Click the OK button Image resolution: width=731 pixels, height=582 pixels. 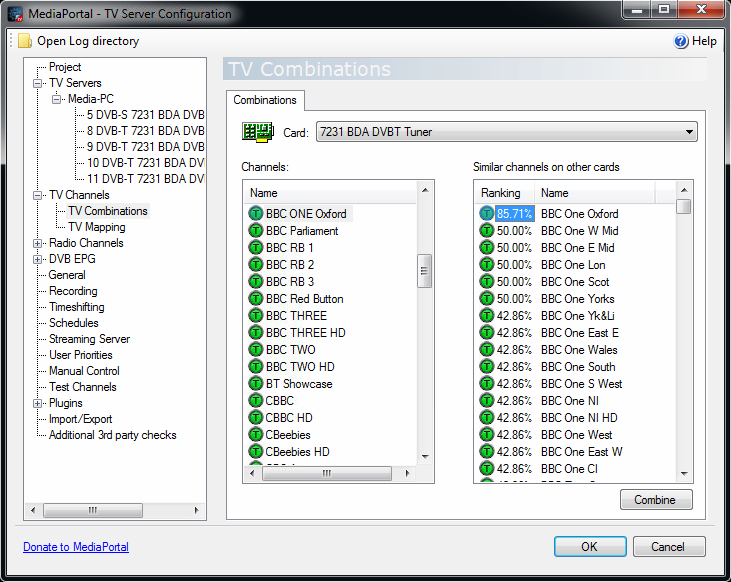(x=590, y=547)
